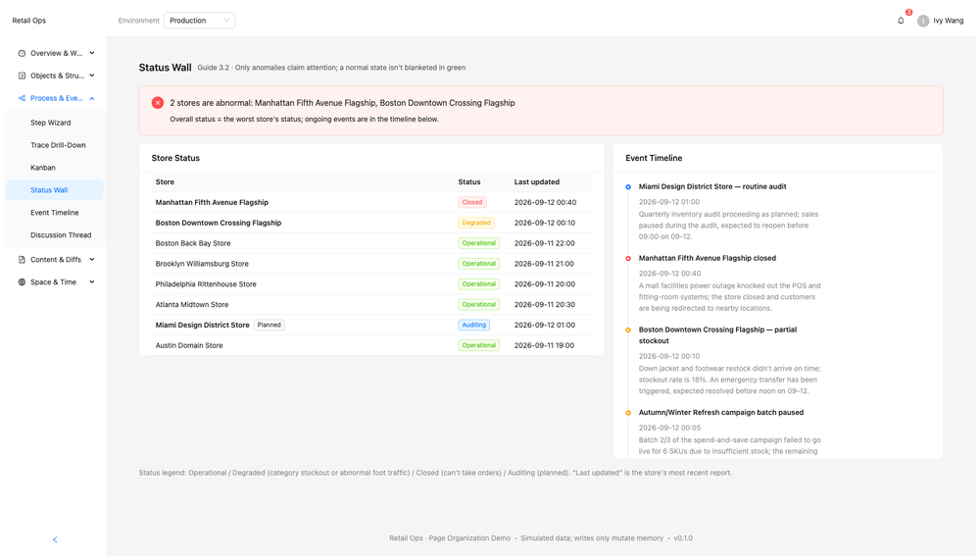Select the Brooklyn Williamsburg Store name
This screenshot has height=560, width=980.
point(202,264)
